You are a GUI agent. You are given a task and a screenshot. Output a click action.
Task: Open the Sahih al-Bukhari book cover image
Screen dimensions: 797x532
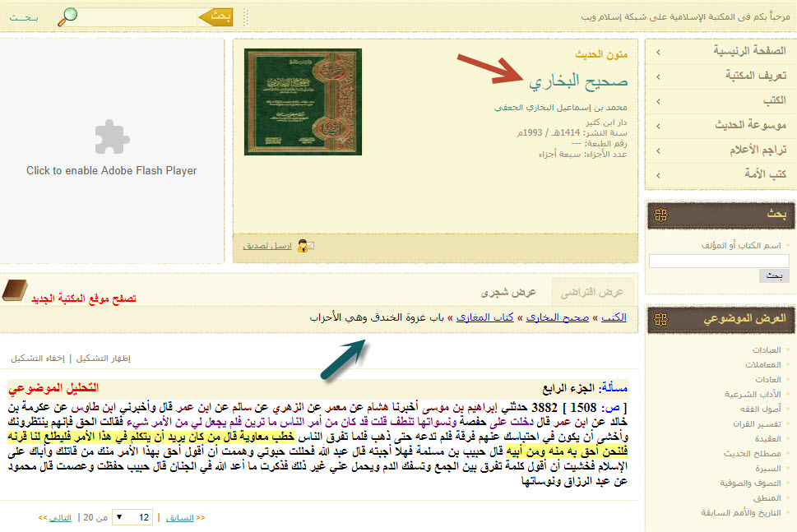click(302, 101)
